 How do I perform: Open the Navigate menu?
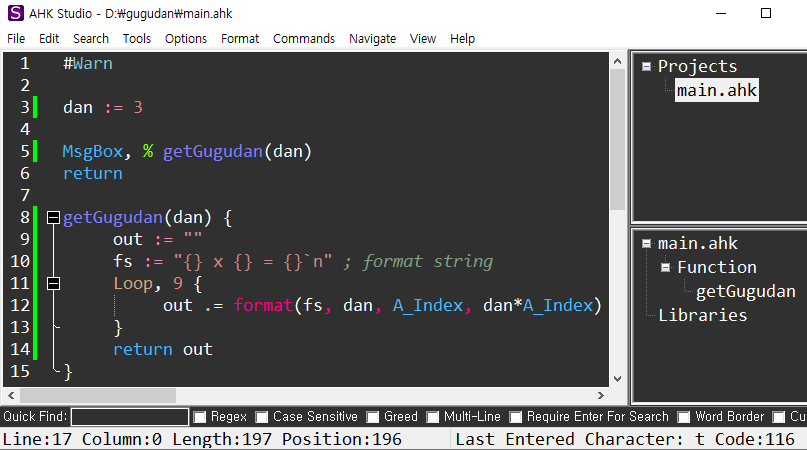tap(372, 39)
